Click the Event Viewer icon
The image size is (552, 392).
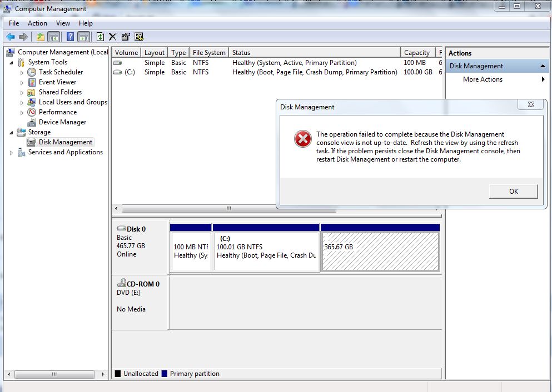click(x=32, y=82)
